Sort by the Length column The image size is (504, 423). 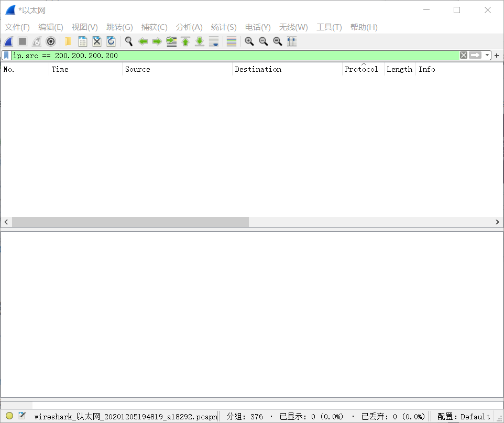pyautogui.click(x=400, y=69)
